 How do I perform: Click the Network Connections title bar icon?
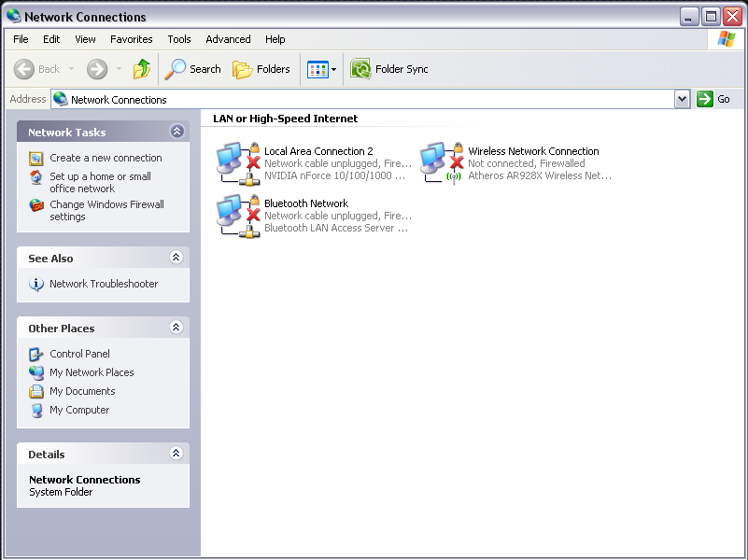[x=13, y=17]
